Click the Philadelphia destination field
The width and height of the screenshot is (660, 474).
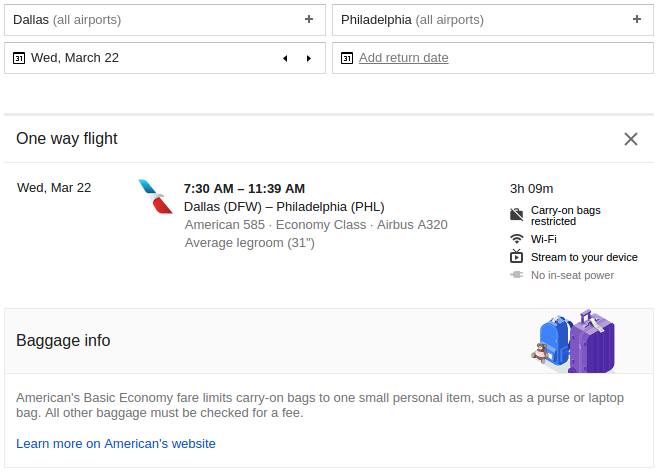pyautogui.click(x=470, y=19)
